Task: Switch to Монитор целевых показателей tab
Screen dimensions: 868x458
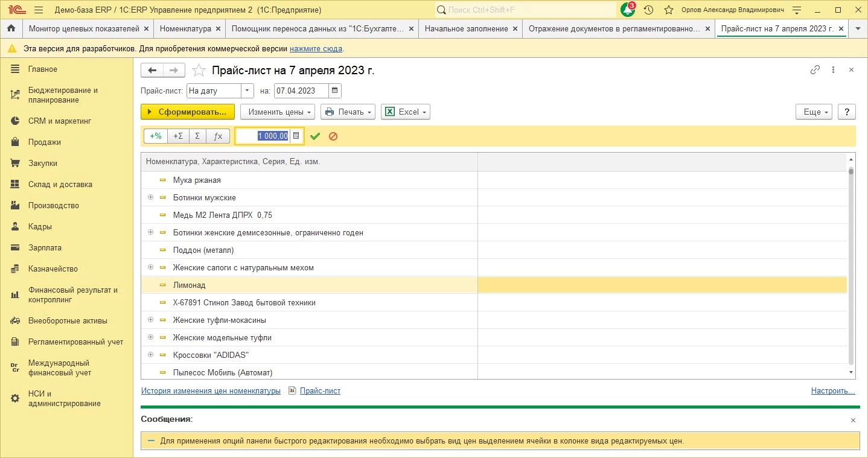Action: click(84, 28)
